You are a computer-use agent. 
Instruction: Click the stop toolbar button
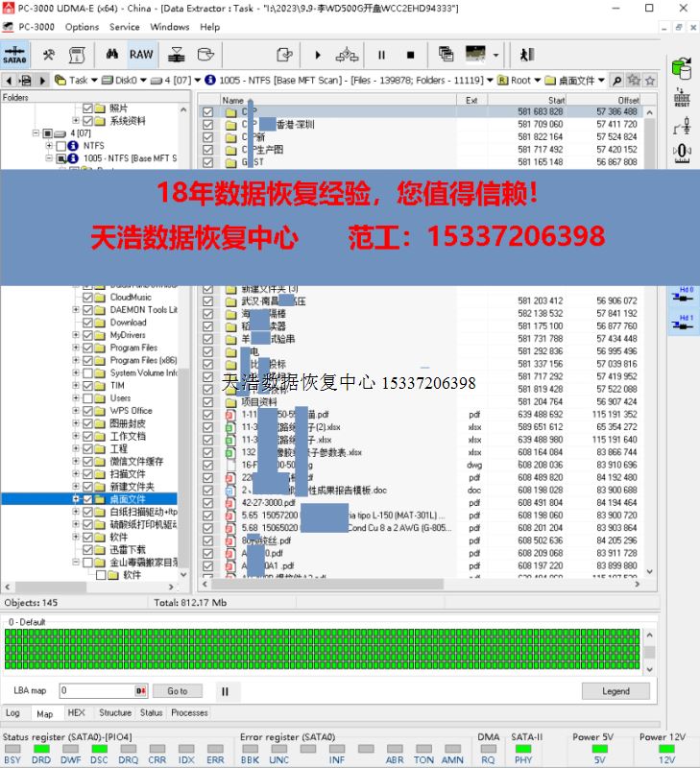tap(411, 55)
